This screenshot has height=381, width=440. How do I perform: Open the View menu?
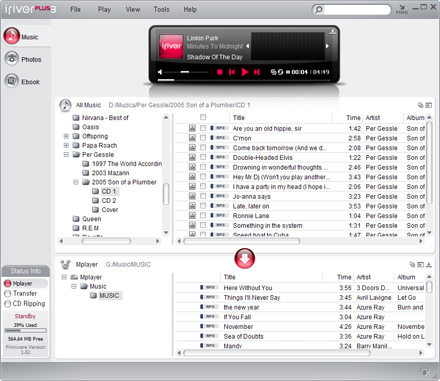133,9
